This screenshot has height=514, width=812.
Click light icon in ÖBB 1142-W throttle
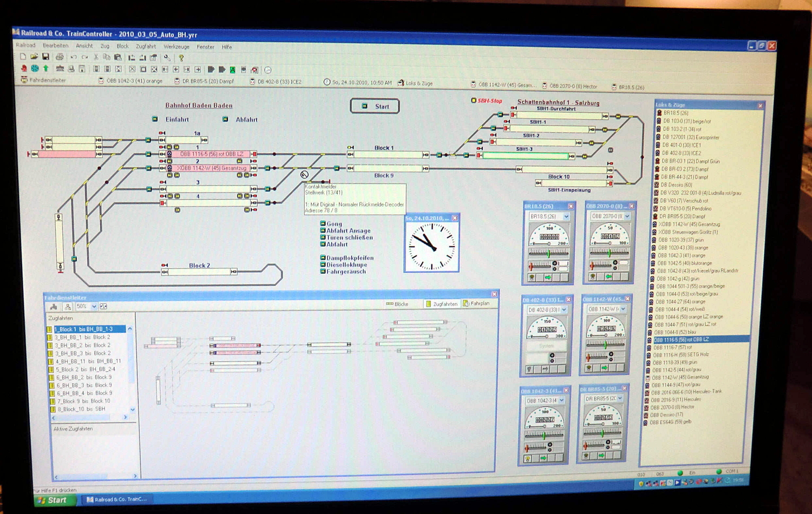click(x=590, y=368)
